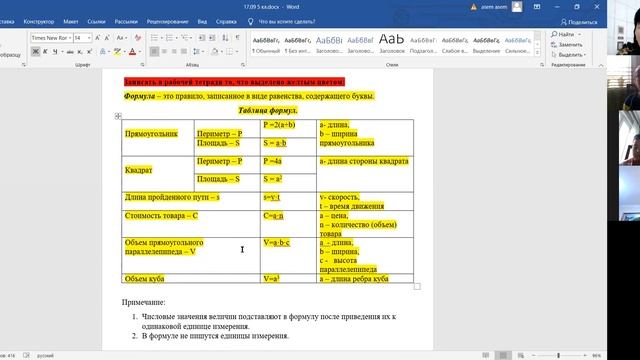640x360 pixels.
Task: Click the Найти button
Action: point(566,34)
